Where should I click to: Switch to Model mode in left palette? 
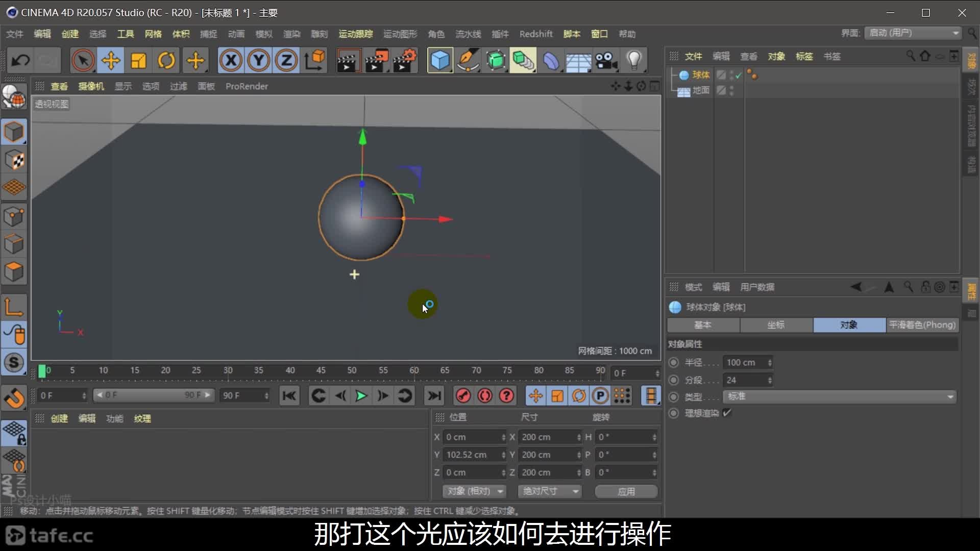[x=14, y=132]
